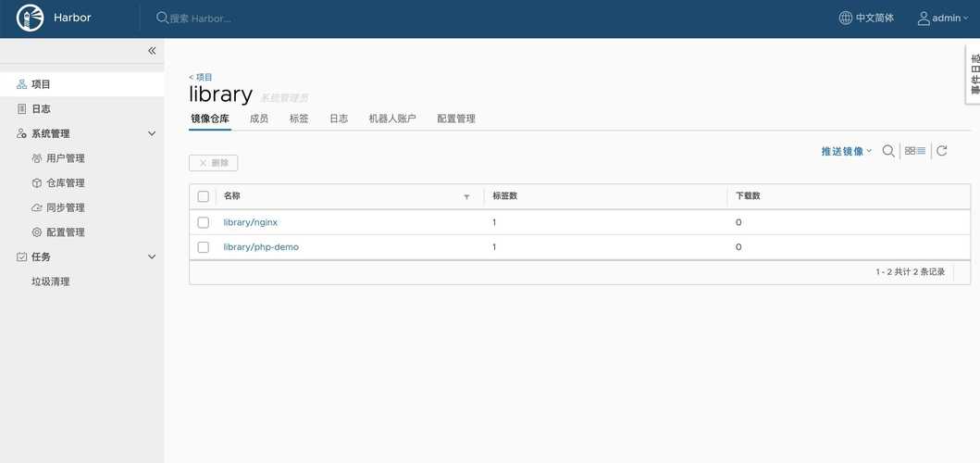
Task: Click the 日志 logs icon in sidebar
Action: [21, 109]
